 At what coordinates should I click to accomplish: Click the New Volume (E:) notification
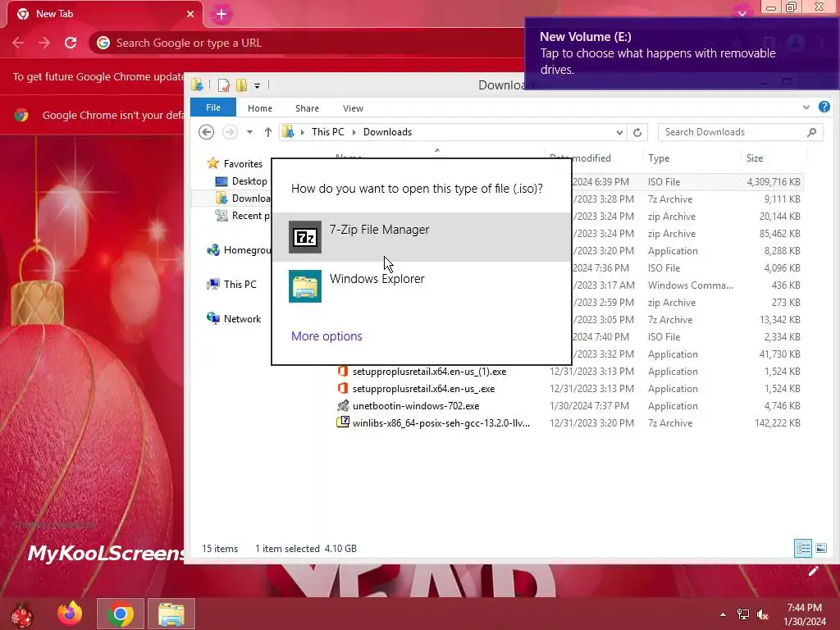point(682,53)
